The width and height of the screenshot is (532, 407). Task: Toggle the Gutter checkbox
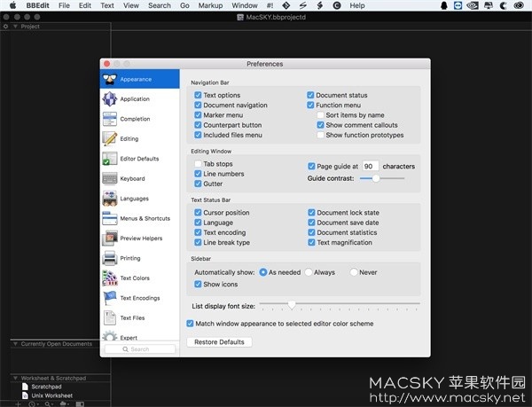point(198,184)
